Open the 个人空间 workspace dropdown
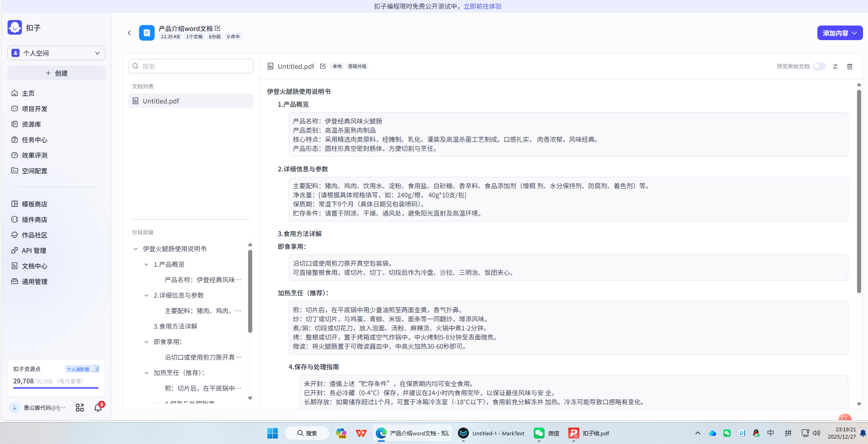 56,53
